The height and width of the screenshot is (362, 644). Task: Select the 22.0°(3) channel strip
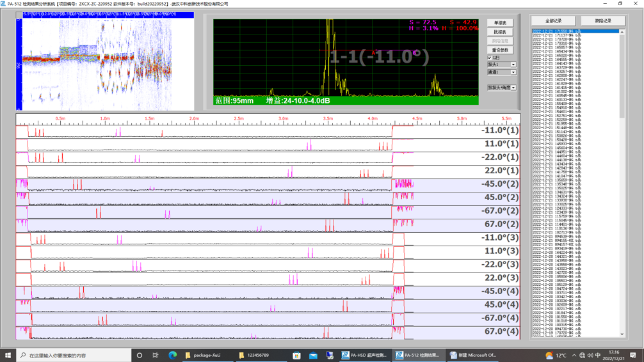(268, 279)
